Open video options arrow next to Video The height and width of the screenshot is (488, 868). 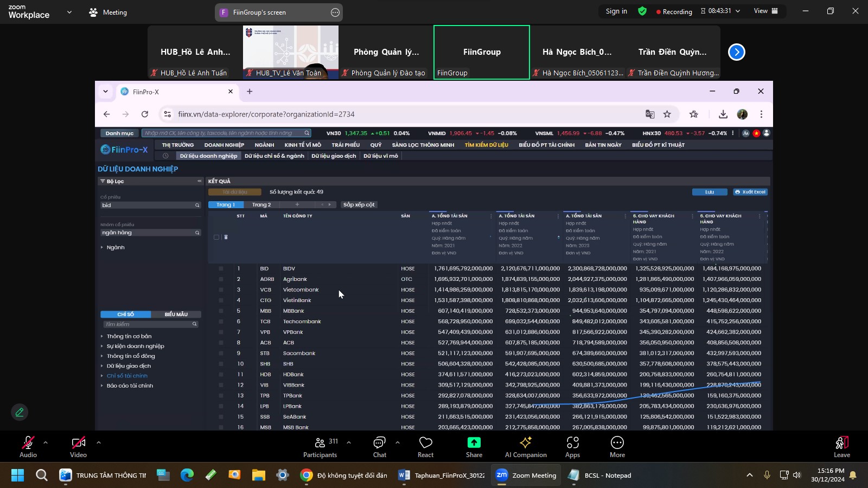click(98, 442)
